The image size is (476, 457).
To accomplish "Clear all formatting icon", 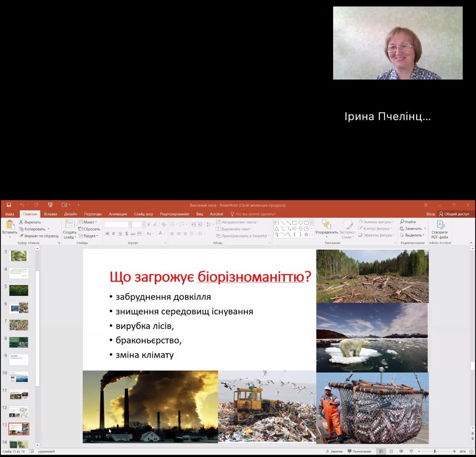I will 164,225.
